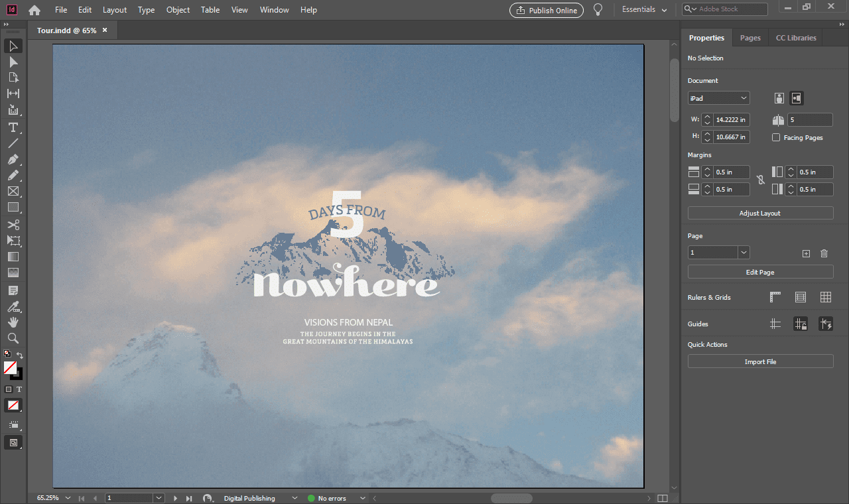The width and height of the screenshot is (849, 504).
Task: Select the Content Collector tool
Action: 13,110
